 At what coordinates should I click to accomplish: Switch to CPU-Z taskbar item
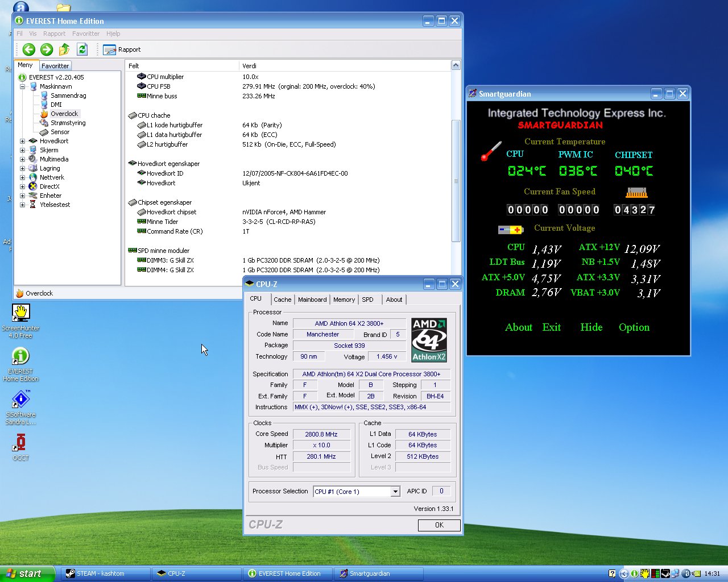(x=197, y=573)
